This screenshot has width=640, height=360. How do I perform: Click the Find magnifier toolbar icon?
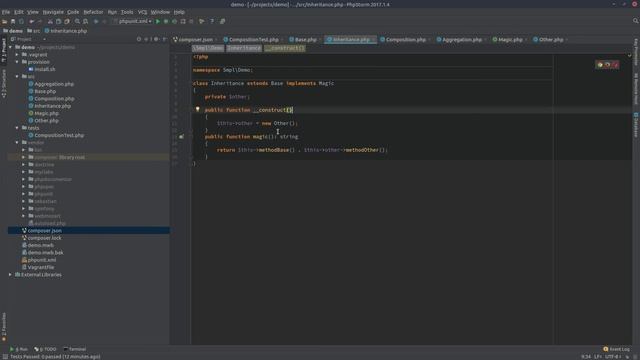(77, 21)
